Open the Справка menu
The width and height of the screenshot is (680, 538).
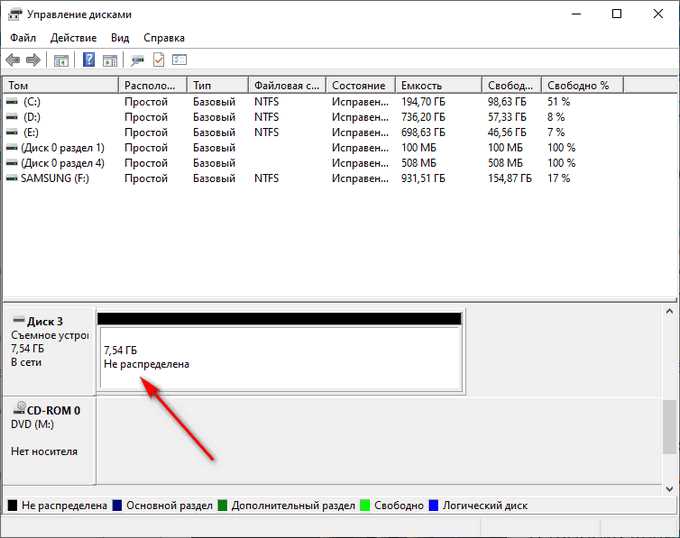point(164,38)
